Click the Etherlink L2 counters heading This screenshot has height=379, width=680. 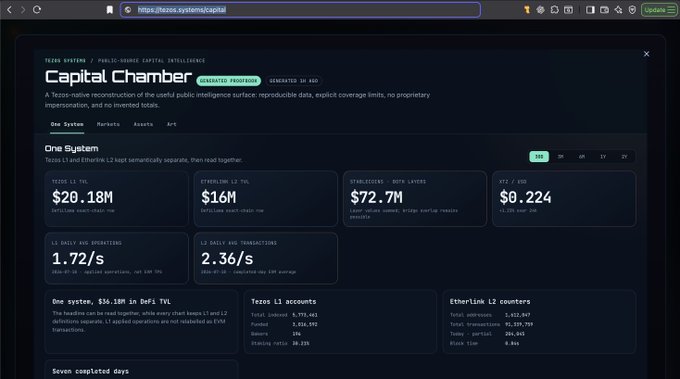(490, 301)
